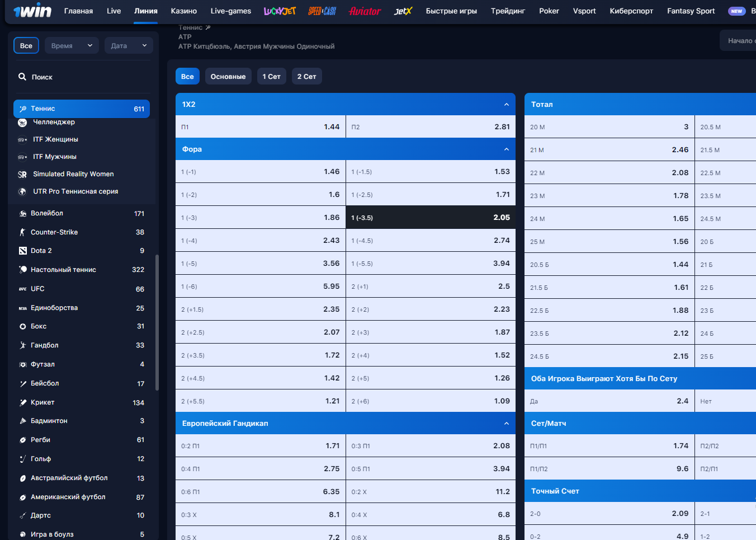Viewport: 756px width, 540px height.
Task: Open the Дата filter dropdown
Action: click(129, 45)
